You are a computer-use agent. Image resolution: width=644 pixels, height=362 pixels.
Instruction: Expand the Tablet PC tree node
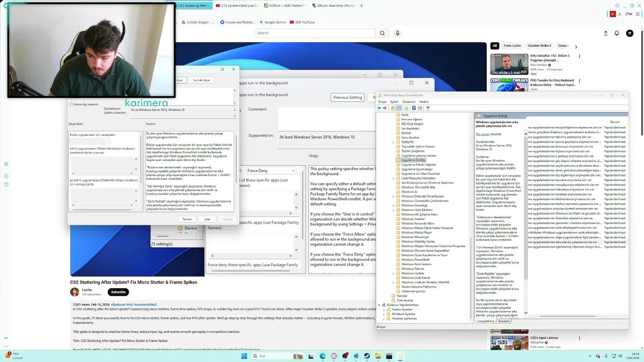point(393,142)
